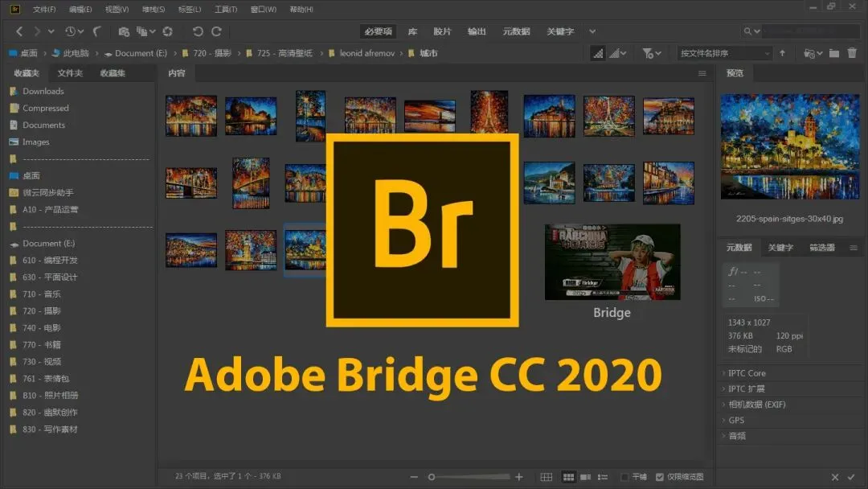
Task: Switch to the 元数据 workspace
Action: pyautogui.click(x=516, y=31)
